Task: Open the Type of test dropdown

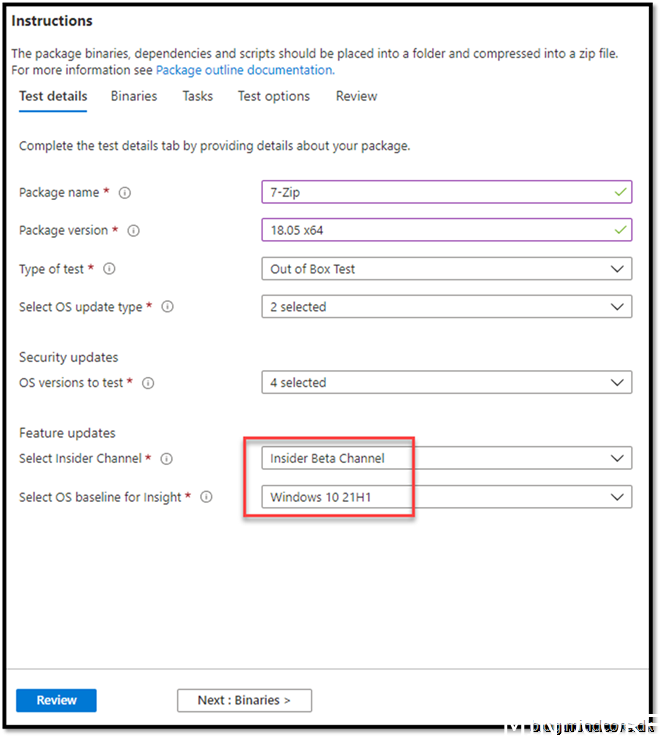Action: tap(446, 269)
